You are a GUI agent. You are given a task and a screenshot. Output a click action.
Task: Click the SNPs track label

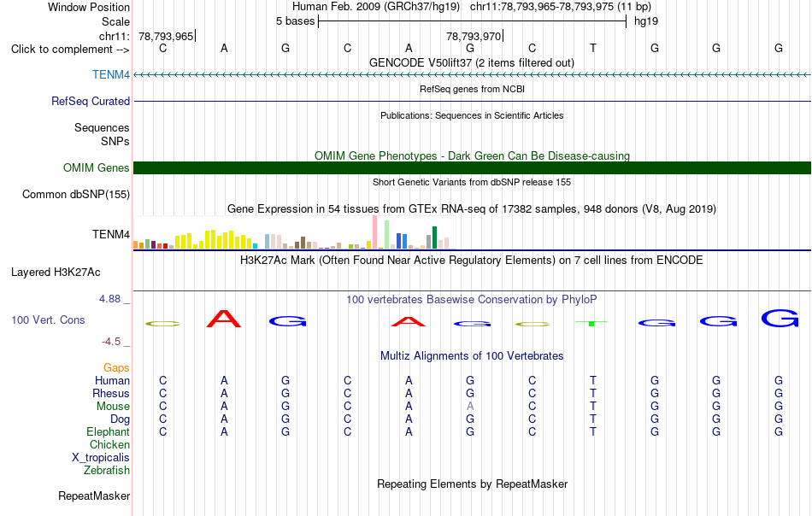115,141
